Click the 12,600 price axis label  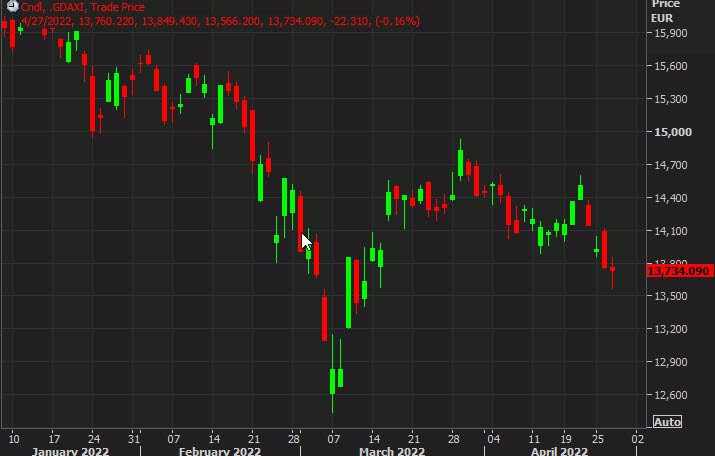pyautogui.click(x=670, y=395)
